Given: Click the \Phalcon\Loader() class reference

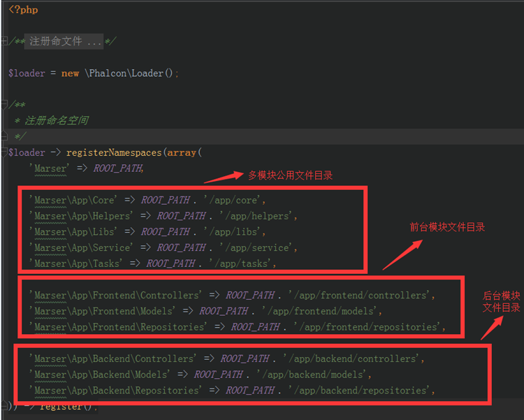Looking at the screenshot, I should (x=131, y=73).
